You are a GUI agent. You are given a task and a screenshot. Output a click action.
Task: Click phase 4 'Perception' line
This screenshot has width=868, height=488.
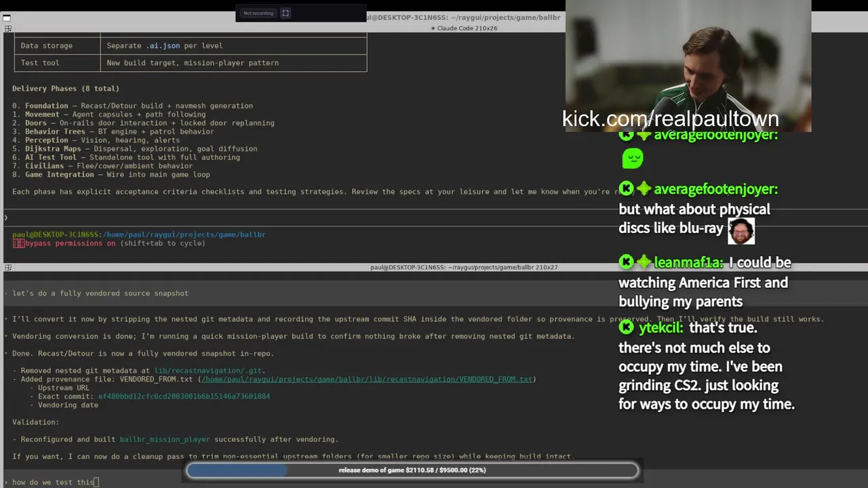coord(96,140)
